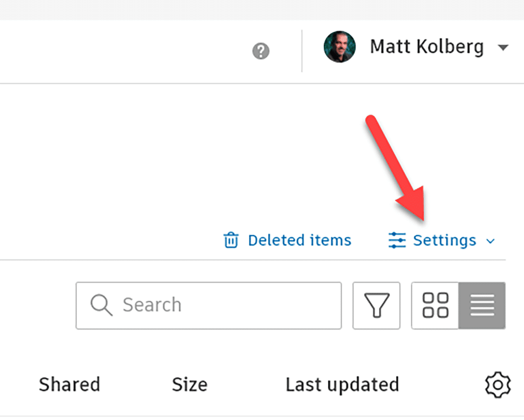The image size is (524, 420).
Task: Click the gear icon for column options
Action: pos(497,384)
